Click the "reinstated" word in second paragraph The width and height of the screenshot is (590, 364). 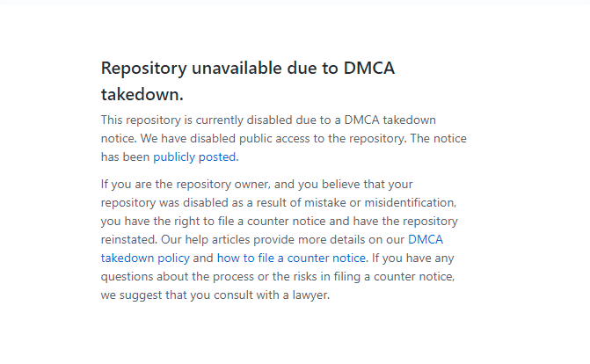(130, 238)
